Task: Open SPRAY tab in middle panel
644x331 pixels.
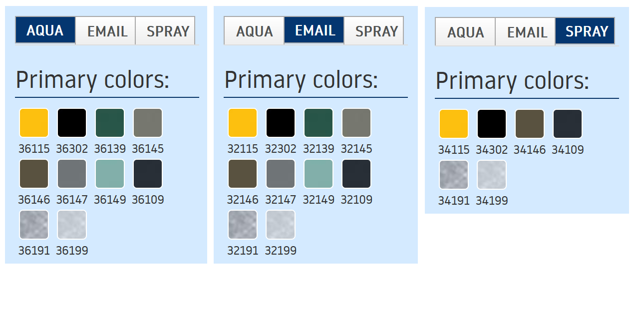Action: [376, 31]
